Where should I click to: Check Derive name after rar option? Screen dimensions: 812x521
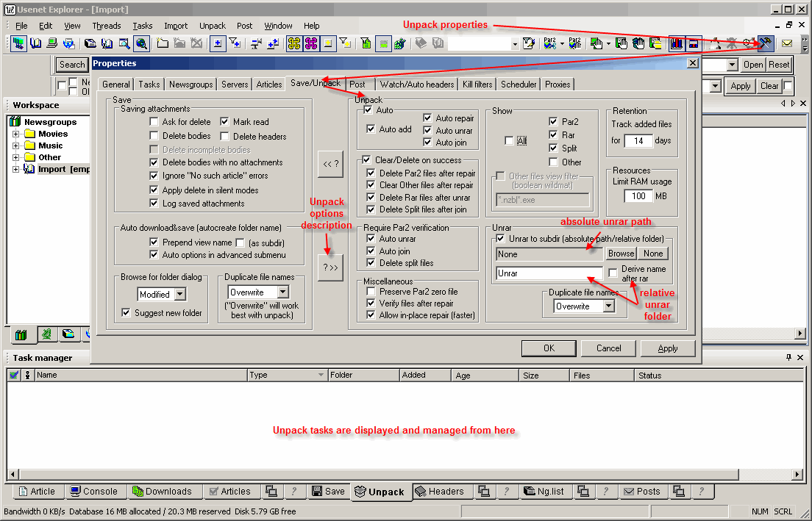pyautogui.click(x=613, y=273)
